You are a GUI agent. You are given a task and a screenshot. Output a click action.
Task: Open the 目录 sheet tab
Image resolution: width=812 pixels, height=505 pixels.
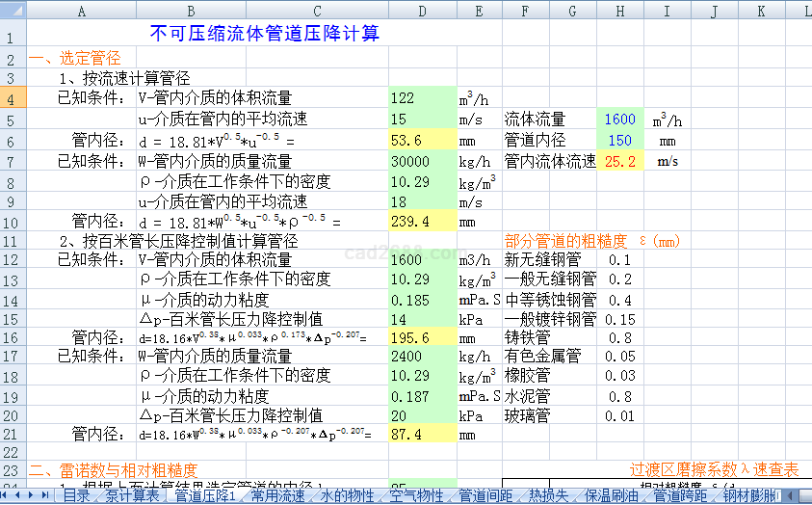pos(77,496)
